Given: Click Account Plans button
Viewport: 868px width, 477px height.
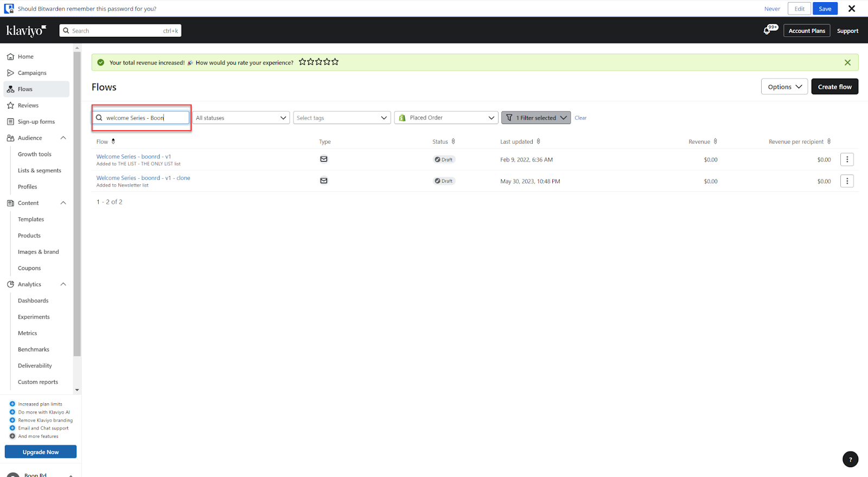Looking at the screenshot, I should click(807, 31).
